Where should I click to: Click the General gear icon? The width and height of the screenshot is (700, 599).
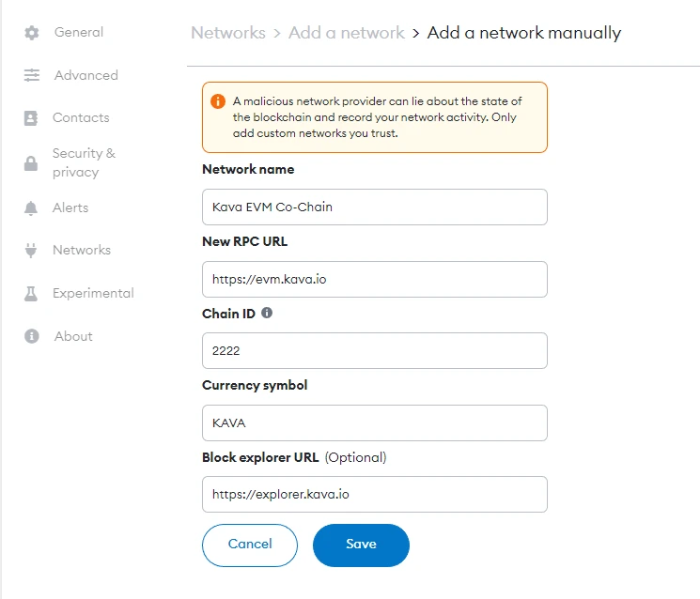[x=31, y=33]
